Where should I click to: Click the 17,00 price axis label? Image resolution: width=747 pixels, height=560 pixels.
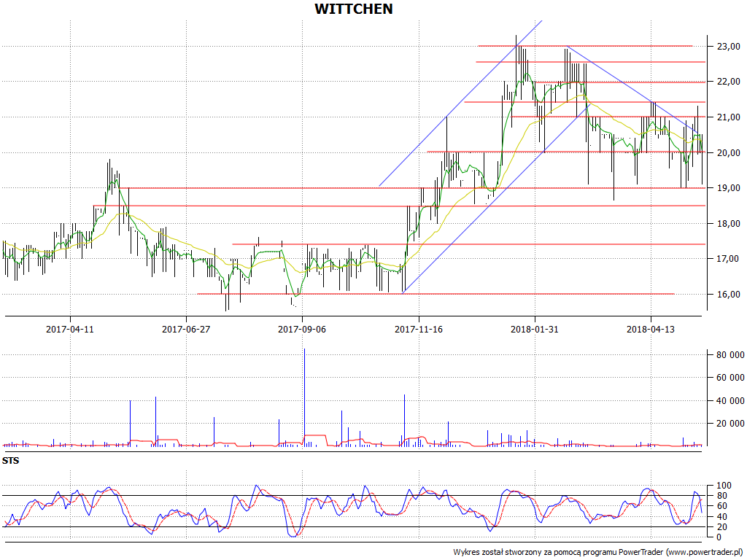[x=729, y=259]
